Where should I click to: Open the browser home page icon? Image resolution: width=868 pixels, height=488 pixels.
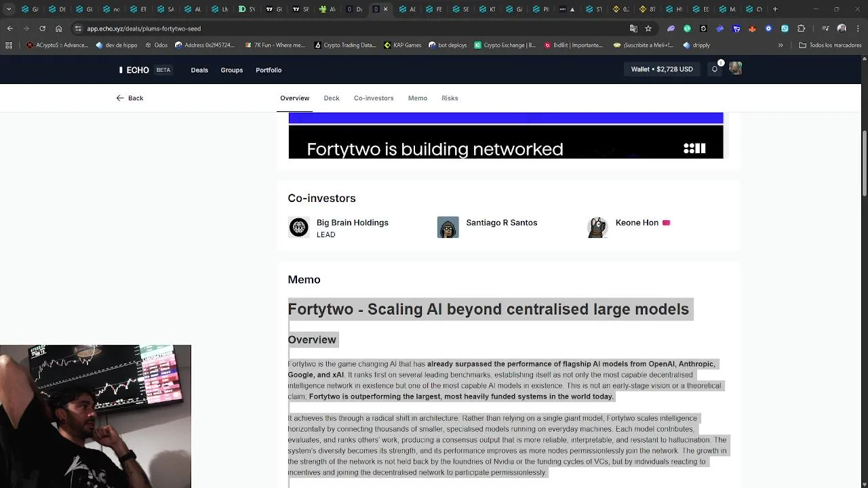(x=58, y=28)
